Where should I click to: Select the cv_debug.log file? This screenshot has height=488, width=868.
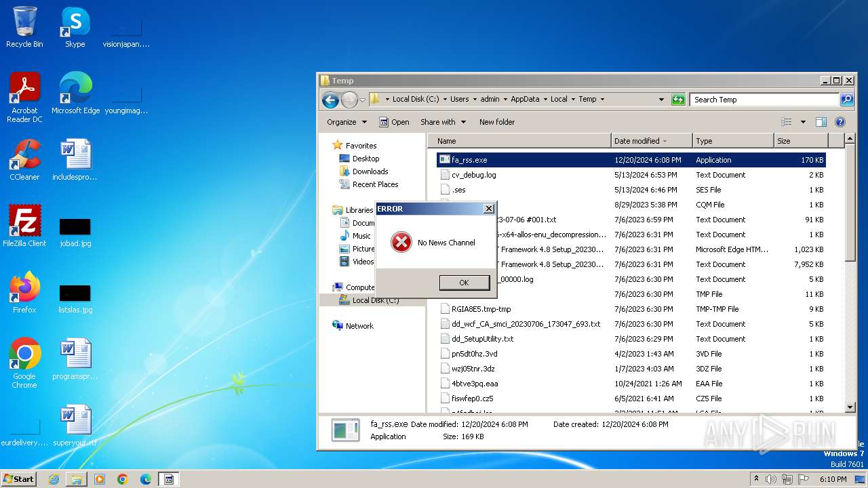click(473, 175)
